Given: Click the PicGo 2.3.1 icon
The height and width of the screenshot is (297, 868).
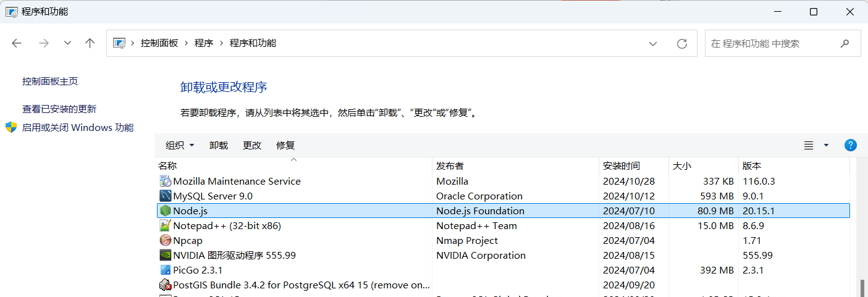Looking at the screenshot, I should 165,270.
